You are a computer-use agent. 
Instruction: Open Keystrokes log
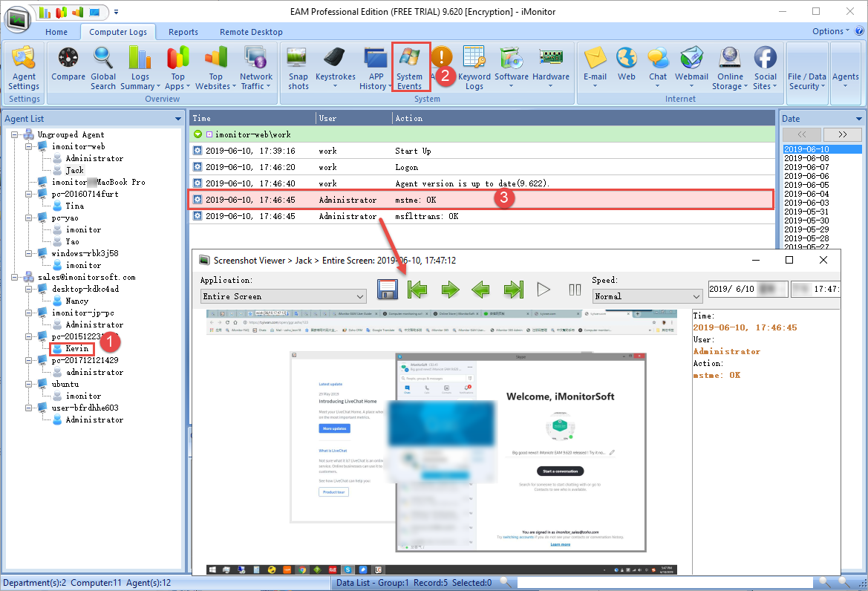335,68
